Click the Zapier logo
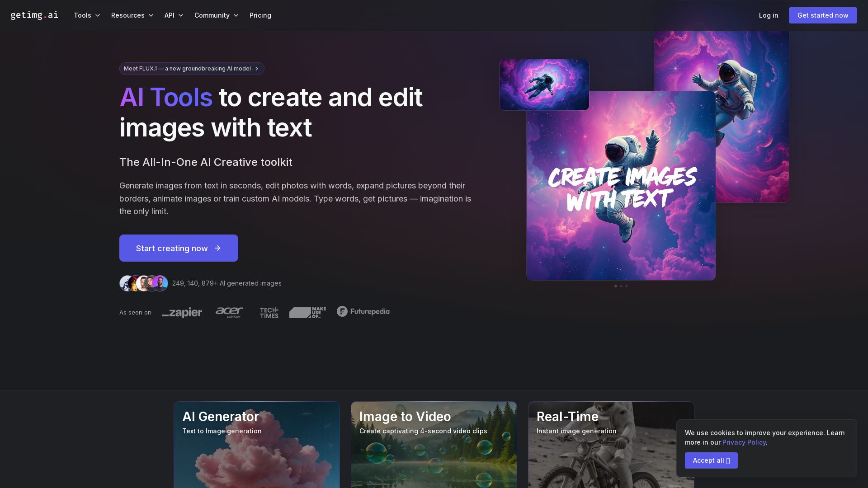This screenshot has height=488, width=868. pos(182,312)
